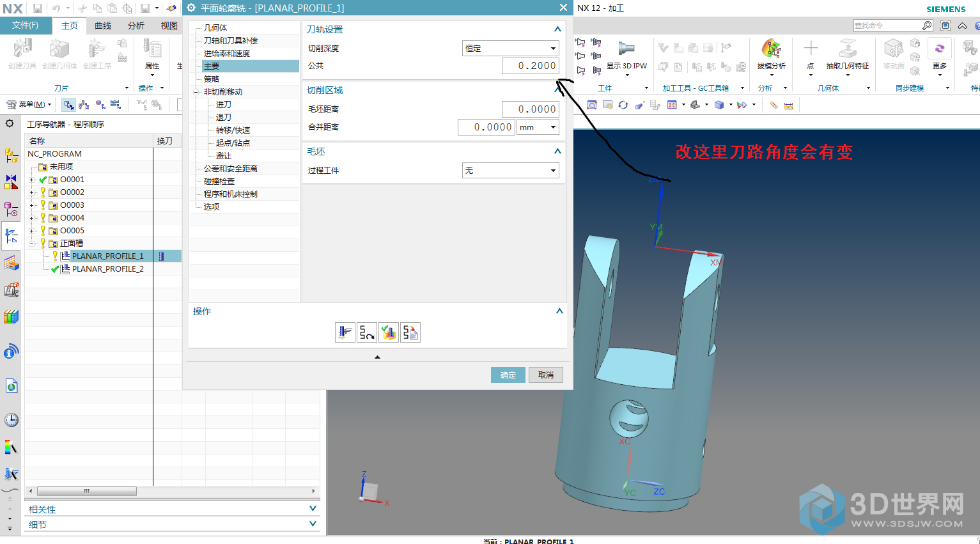Image resolution: width=980 pixels, height=544 pixels.
Task: Expand the O0002 program group
Action: click(x=31, y=192)
